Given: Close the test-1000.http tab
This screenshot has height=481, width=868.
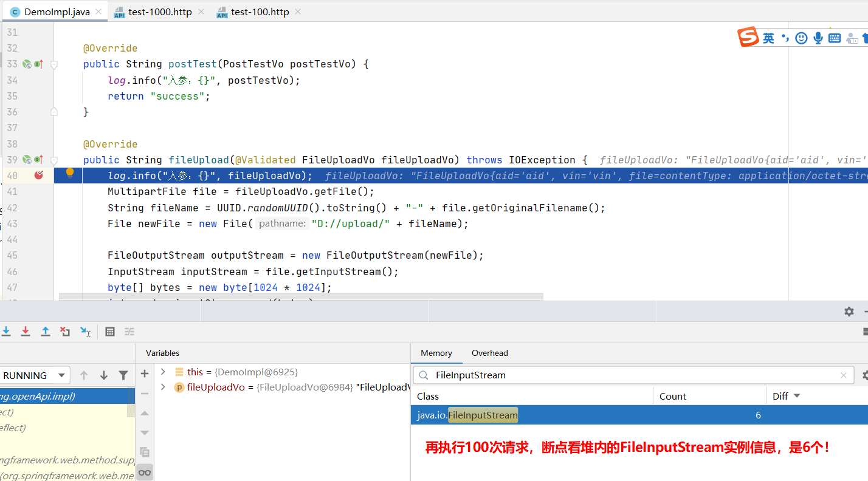Looking at the screenshot, I should click(x=201, y=12).
